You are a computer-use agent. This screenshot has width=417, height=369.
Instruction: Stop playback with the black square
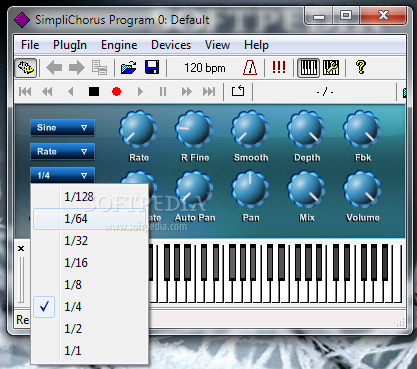click(94, 91)
